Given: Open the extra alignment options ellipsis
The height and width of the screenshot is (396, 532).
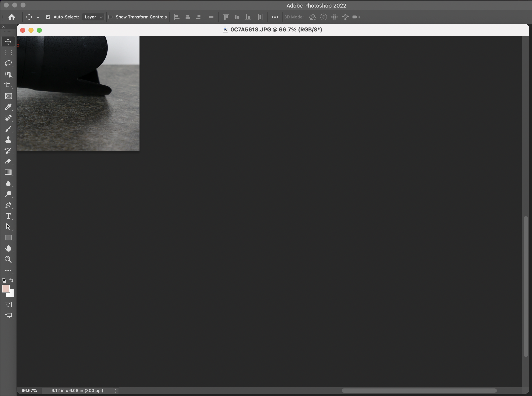Looking at the screenshot, I should click(275, 17).
